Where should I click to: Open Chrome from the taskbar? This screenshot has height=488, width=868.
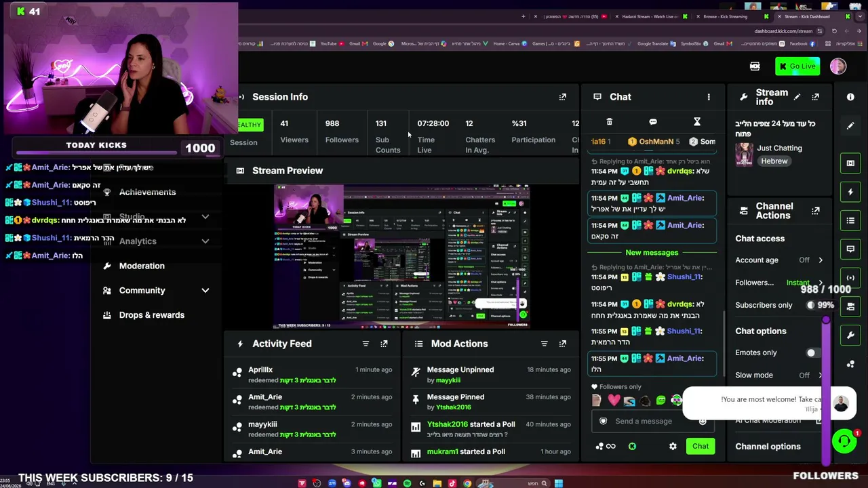coord(467,483)
